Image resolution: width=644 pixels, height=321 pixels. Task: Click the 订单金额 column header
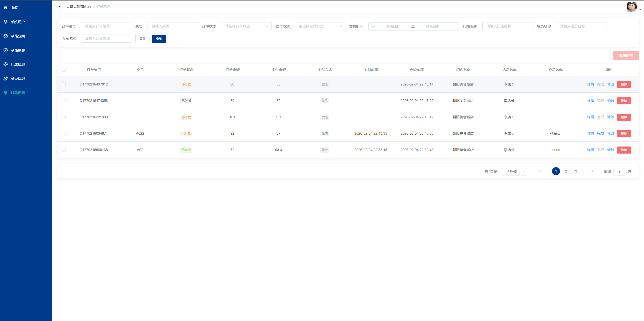(232, 70)
